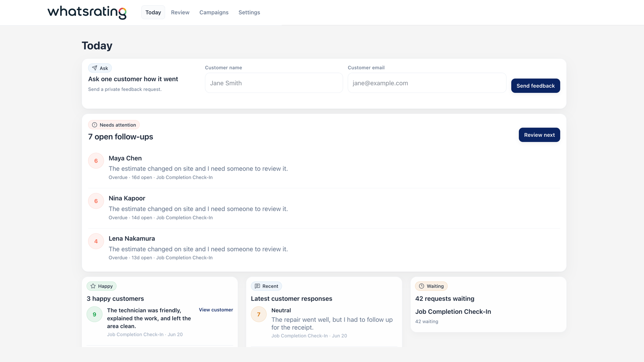Click the View customer link

tap(216, 310)
